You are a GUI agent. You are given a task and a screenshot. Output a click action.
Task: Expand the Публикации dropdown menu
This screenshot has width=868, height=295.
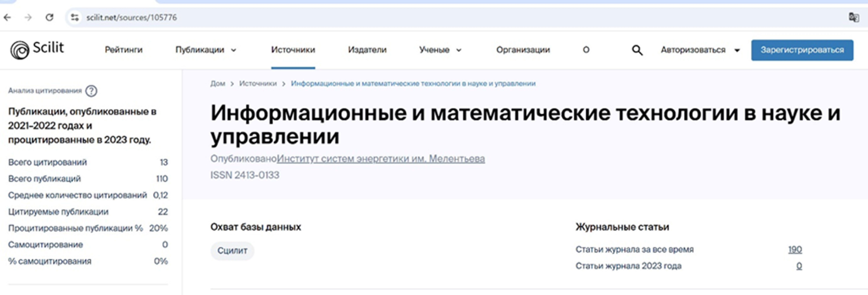pos(206,50)
